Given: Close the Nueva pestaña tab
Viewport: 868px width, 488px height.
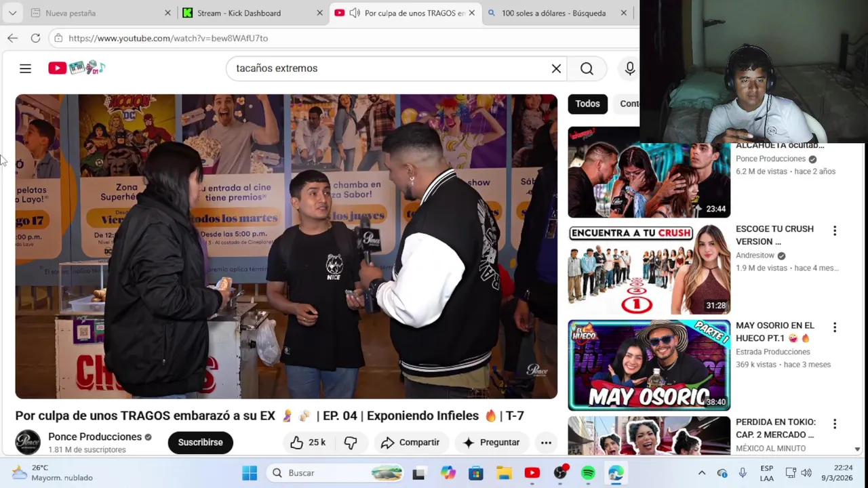Looking at the screenshot, I should [167, 13].
